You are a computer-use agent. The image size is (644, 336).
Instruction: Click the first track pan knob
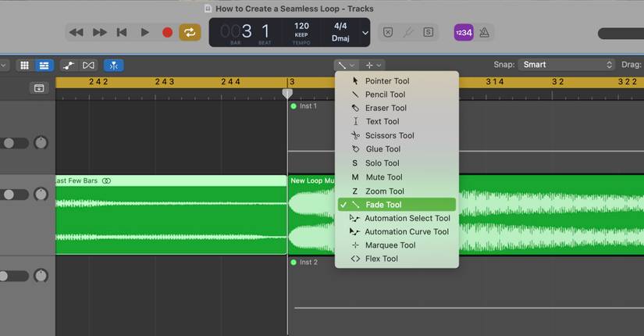41,143
